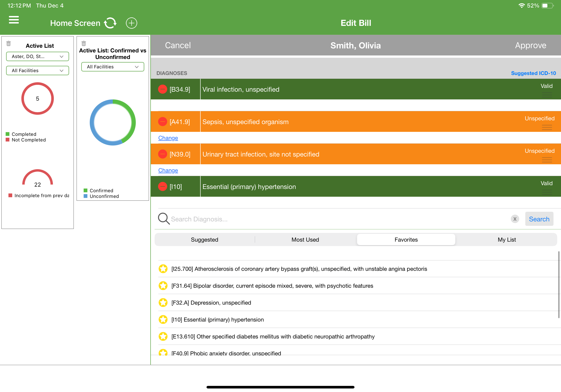
Task: Delete the Active List widget with its trash icon
Action: click(x=8, y=43)
